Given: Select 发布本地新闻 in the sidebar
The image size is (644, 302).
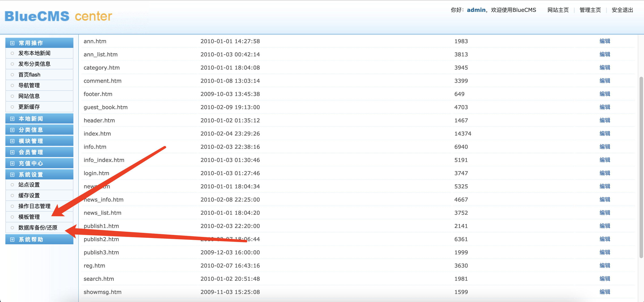Looking at the screenshot, I should (x=34, y=53).
